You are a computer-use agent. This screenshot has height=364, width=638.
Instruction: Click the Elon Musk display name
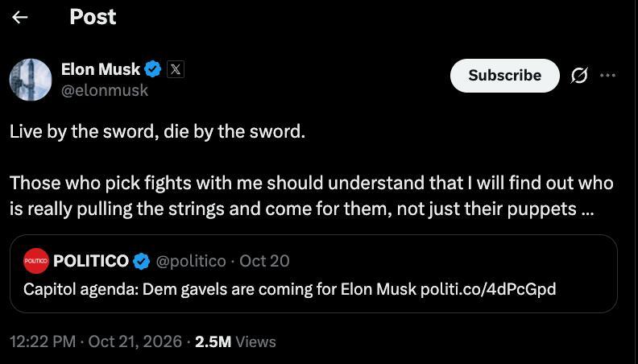pos(101,69)
